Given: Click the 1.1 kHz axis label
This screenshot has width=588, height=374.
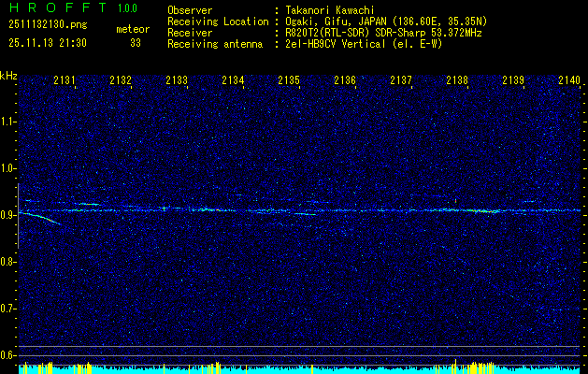Looking at the screenshot, I should pos(7,122).
